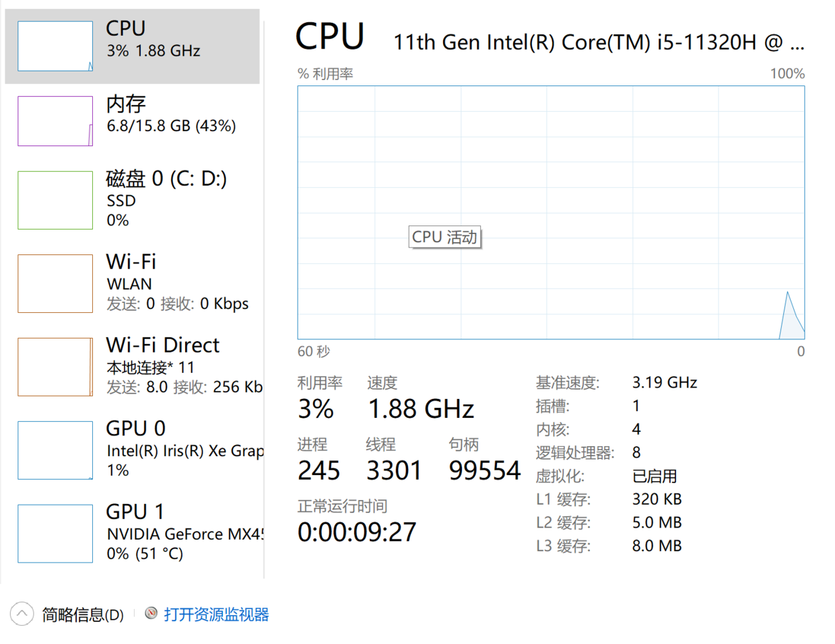This screenshot has width=835, height=644.
Task: Switch to the 磁盘 0 (C: D:) entry
Action: click(x=166, y=179)
